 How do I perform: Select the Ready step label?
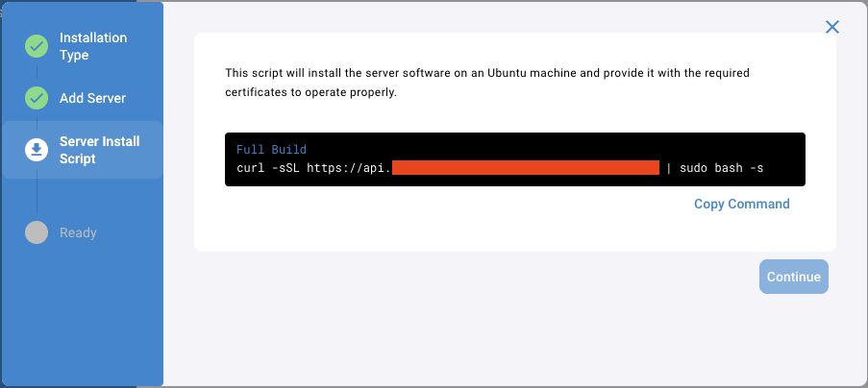coord(78,232)
